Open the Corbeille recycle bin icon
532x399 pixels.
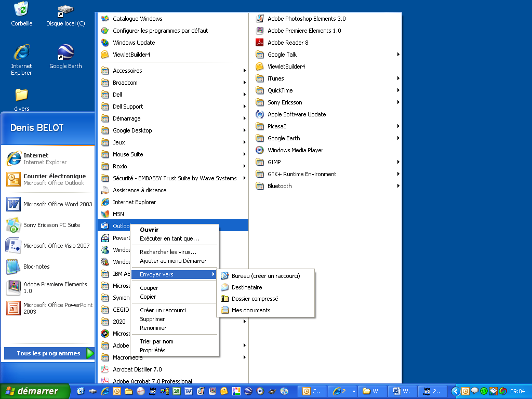point(22,14)
